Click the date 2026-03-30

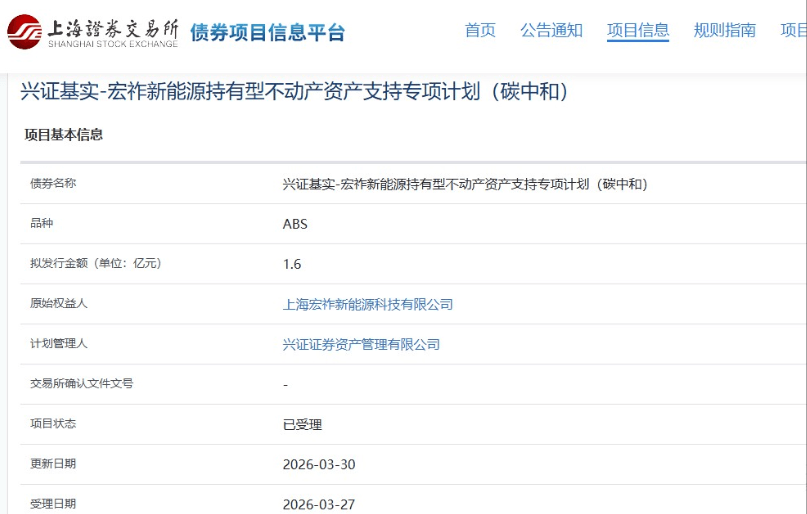tap(319, 465)
